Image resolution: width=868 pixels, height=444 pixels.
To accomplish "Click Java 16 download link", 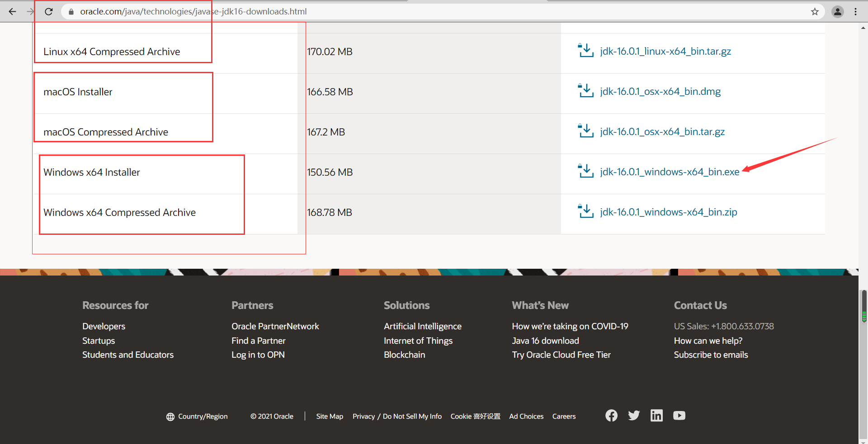I will [545, 341].
